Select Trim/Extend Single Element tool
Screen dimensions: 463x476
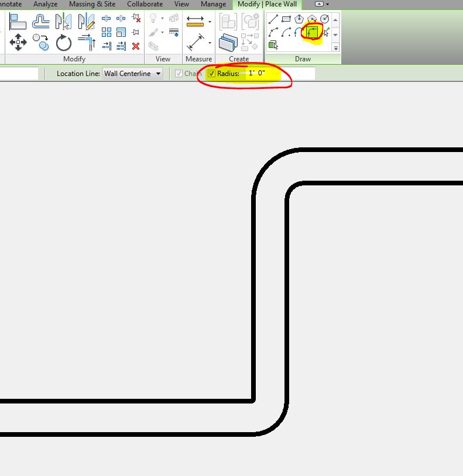click(x=107, y=46)
